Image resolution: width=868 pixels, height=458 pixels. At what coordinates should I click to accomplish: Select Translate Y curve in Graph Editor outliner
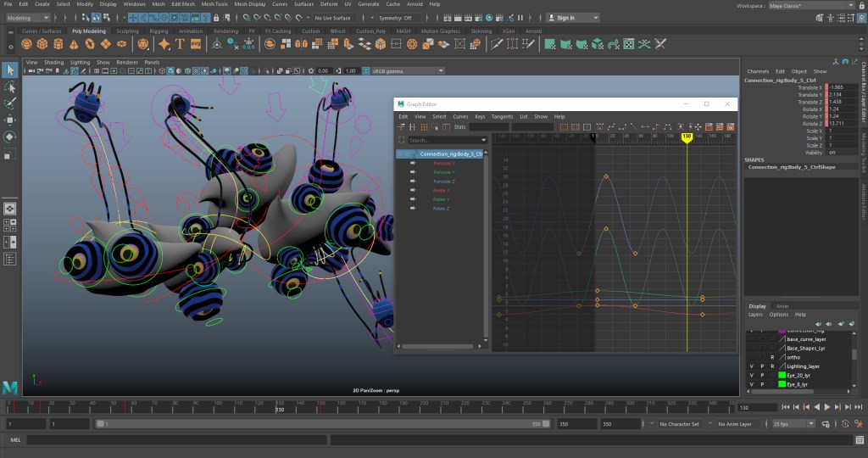click(444, 172)
